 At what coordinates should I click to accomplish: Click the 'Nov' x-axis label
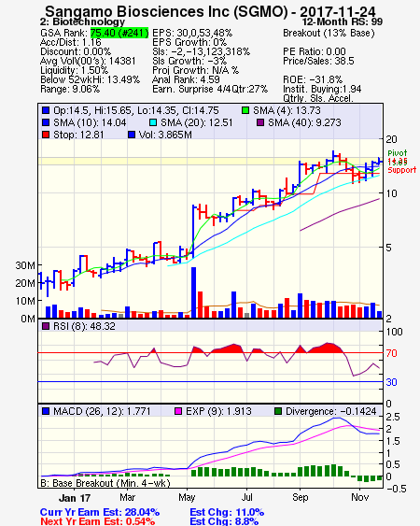(360, 497)
